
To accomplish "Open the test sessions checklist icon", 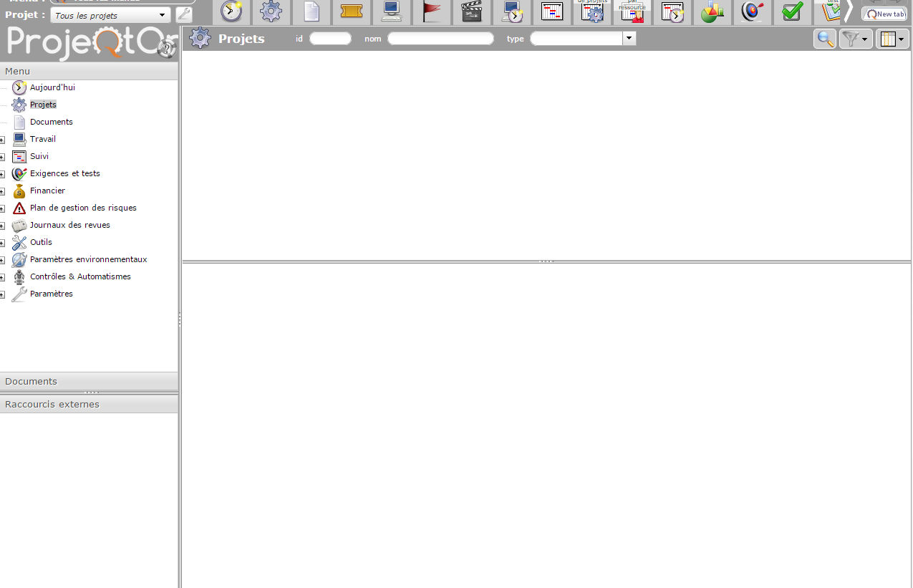I will click(831, 11).
